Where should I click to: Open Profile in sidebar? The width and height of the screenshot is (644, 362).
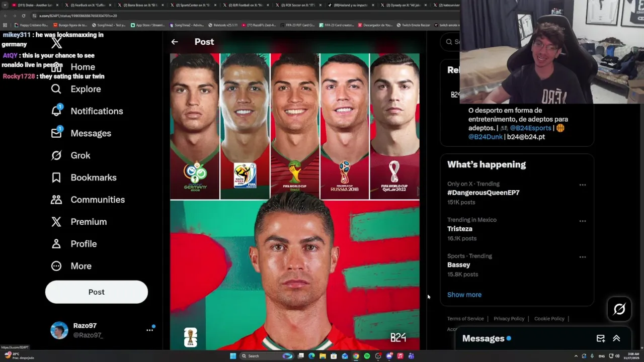tap(73, 244)
